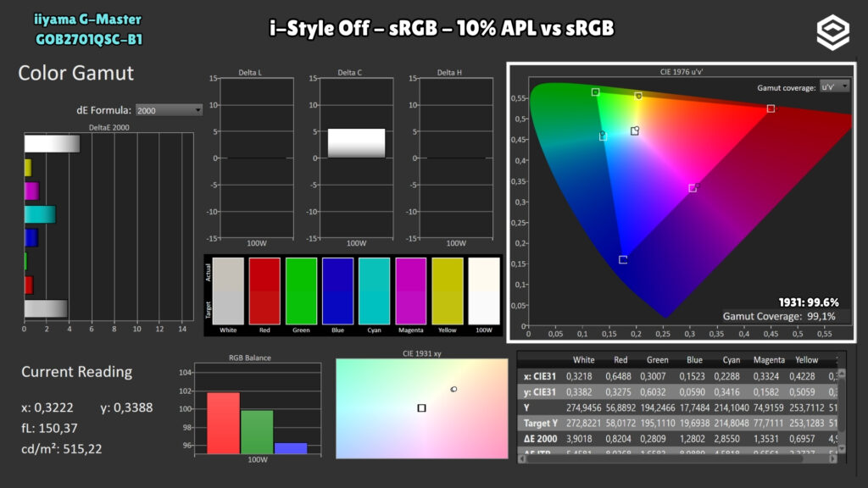Viewport: 868px width, 488px height.
Task: Select the Red color swatch
Action: [x=264, y=291]
